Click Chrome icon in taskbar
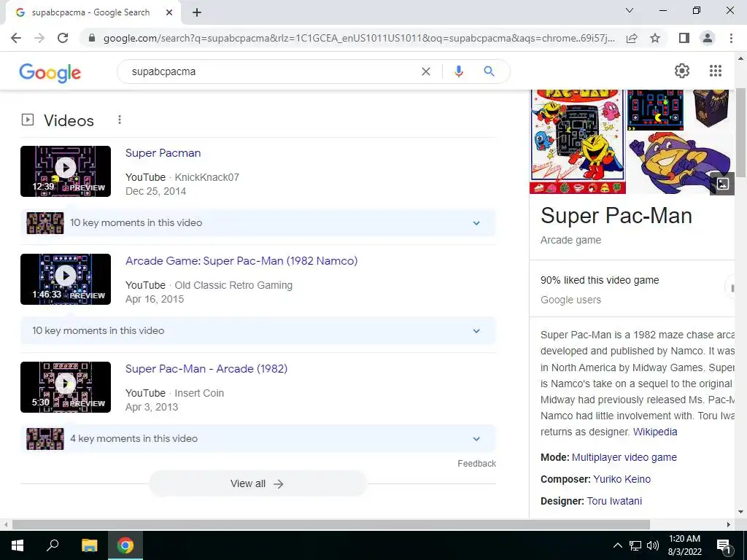The image size is (747, 560). (x=125, y=545)
